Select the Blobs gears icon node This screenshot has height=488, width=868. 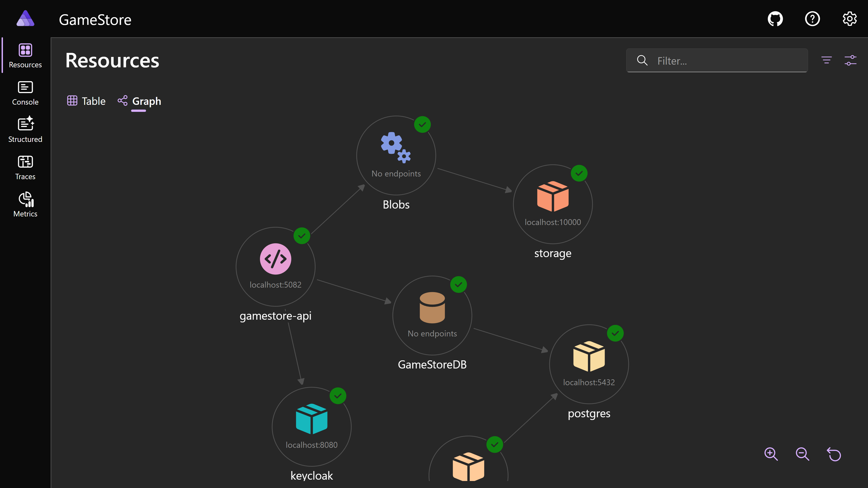coord(396,147)
